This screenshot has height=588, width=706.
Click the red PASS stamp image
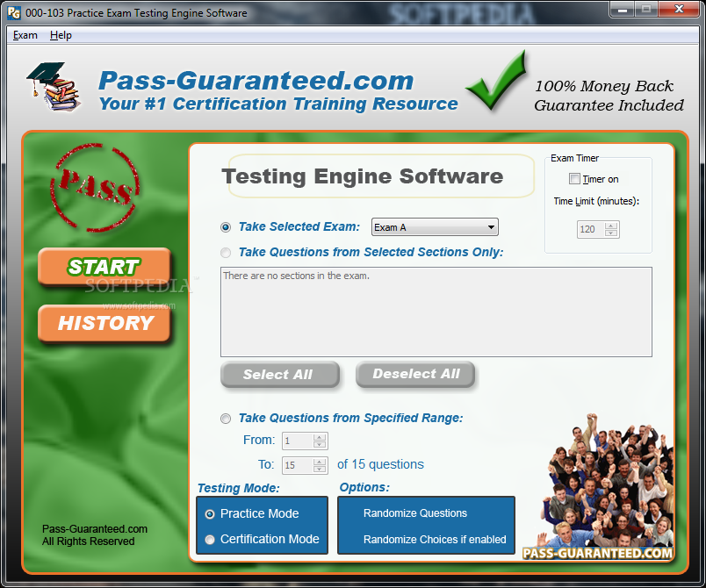(x=95, y=188)
